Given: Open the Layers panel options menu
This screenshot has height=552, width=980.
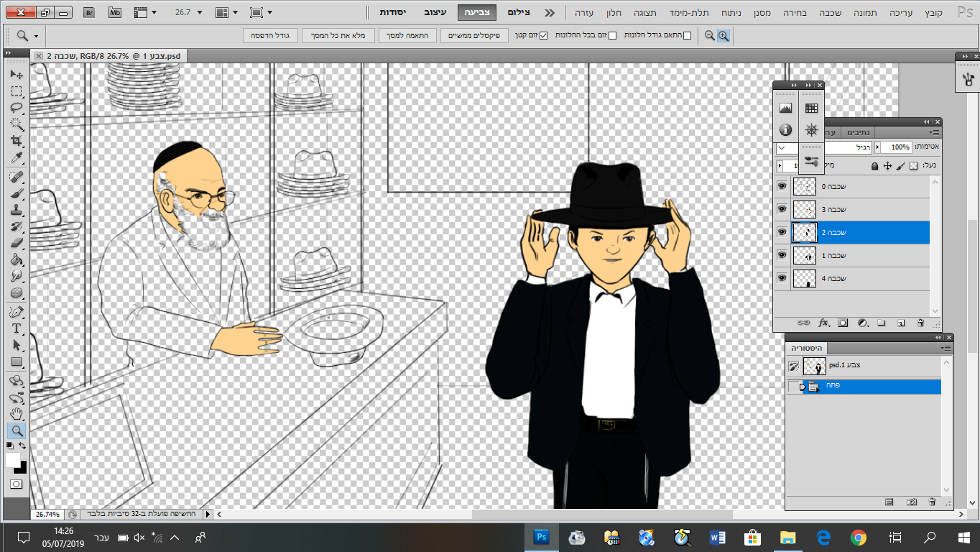Looking at the screenshot, I should coord(934,132).
